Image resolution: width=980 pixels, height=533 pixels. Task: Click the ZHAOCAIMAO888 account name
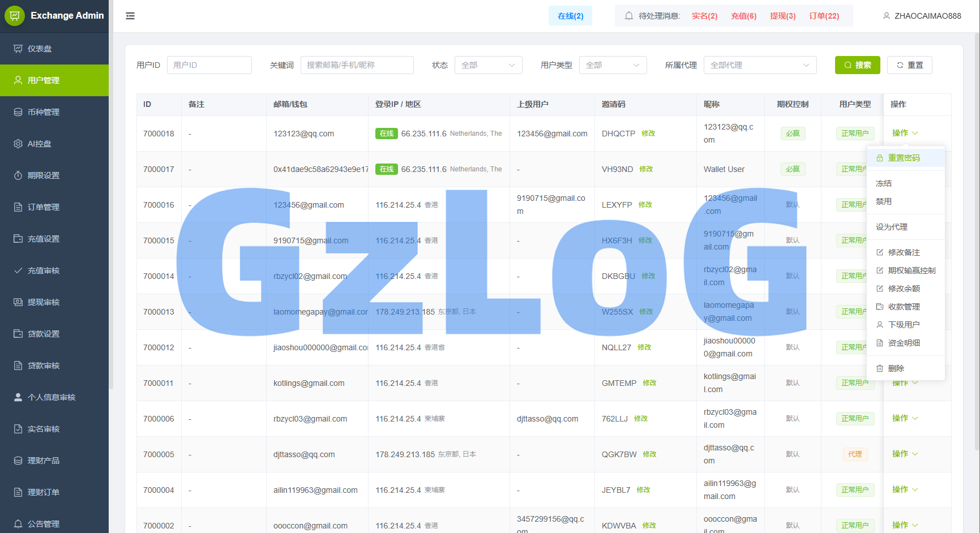[928, 16]
